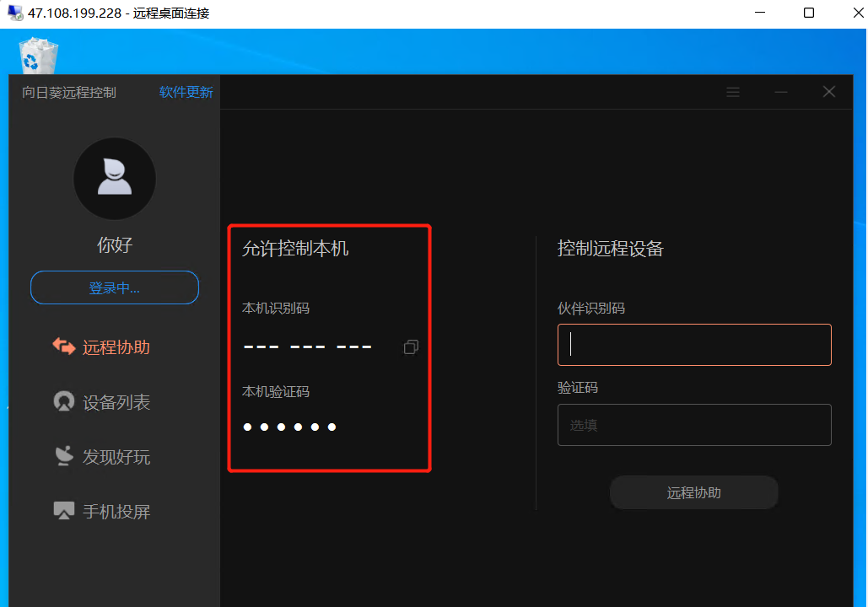The width and height of the screenshot is (868, 607).
Task: Click the user avatar picture
Action: (115, 179)
